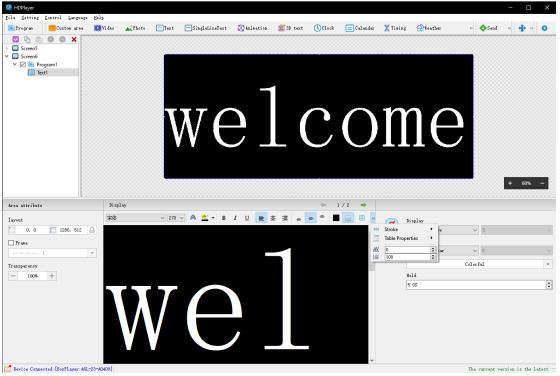Click the black background color swatch
This screenshot has width=560, height=376.
coord(336,218)
